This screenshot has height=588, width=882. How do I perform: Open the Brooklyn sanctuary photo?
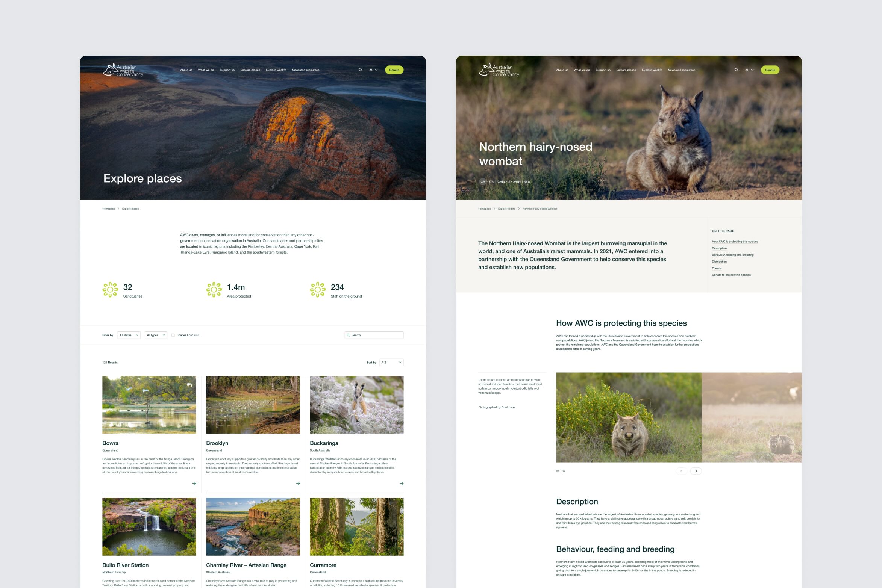[253, 405]
